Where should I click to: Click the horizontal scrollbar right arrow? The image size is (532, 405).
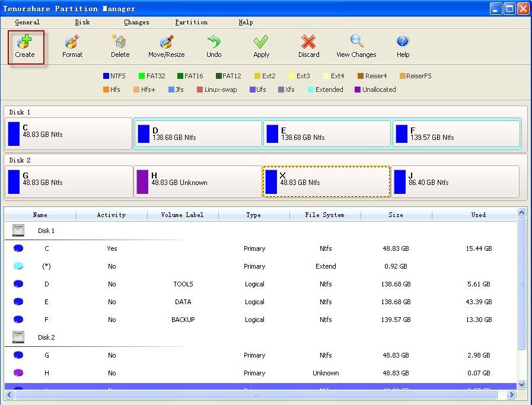512,394
